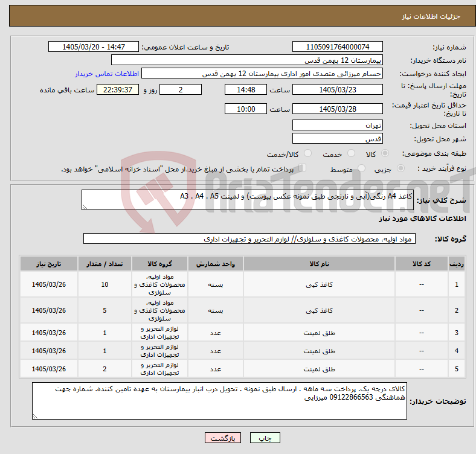The image size is (476, 454).
Task: Click the response deadline date 1405/03/23
Action: pos(337,89)
